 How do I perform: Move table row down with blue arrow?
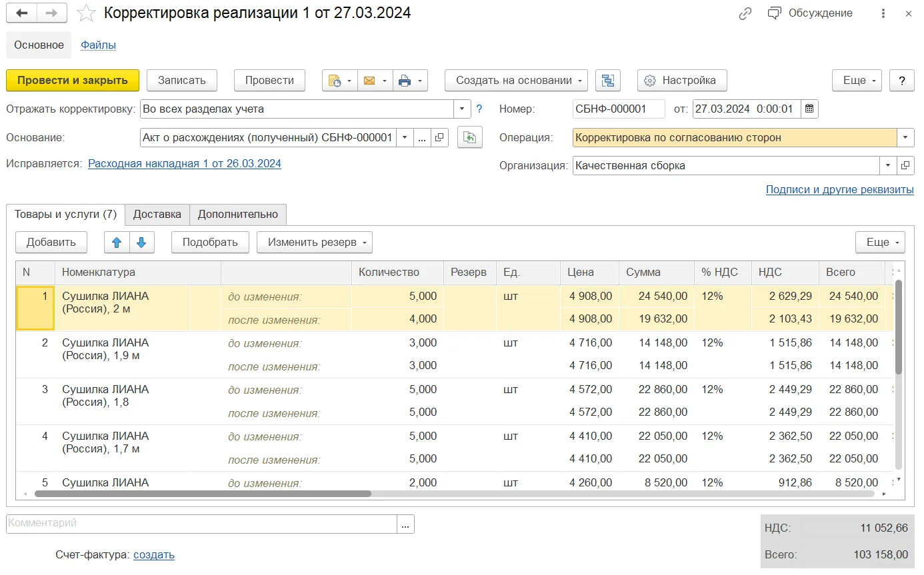pos(141,243)
